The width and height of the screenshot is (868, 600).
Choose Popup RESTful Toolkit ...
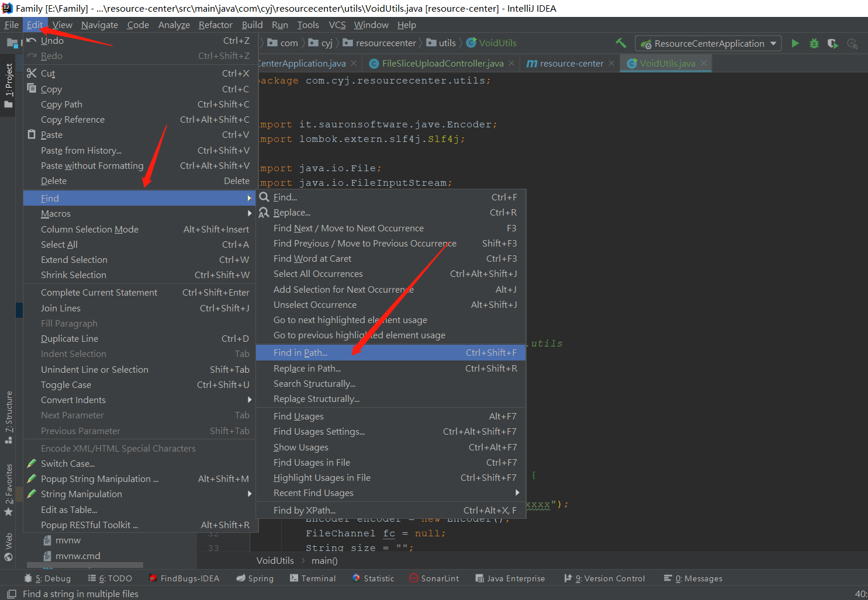point(140,525)
